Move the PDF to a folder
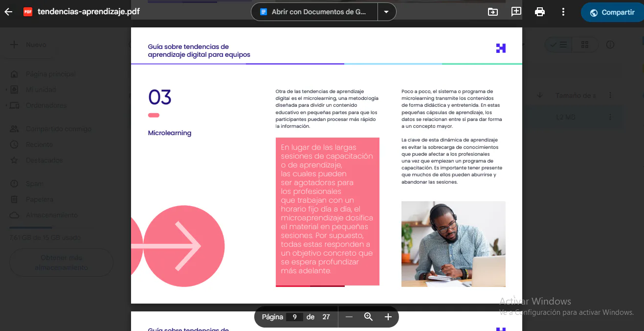 494,11
